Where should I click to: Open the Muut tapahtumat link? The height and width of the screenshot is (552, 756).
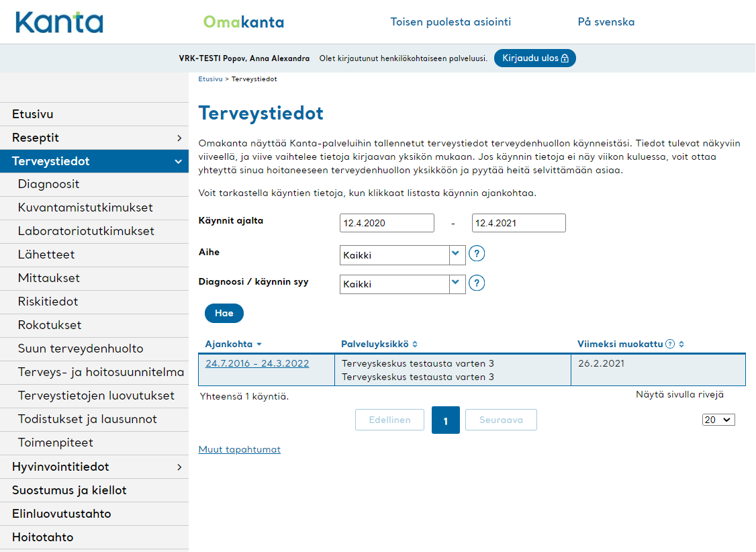point(239,449)
